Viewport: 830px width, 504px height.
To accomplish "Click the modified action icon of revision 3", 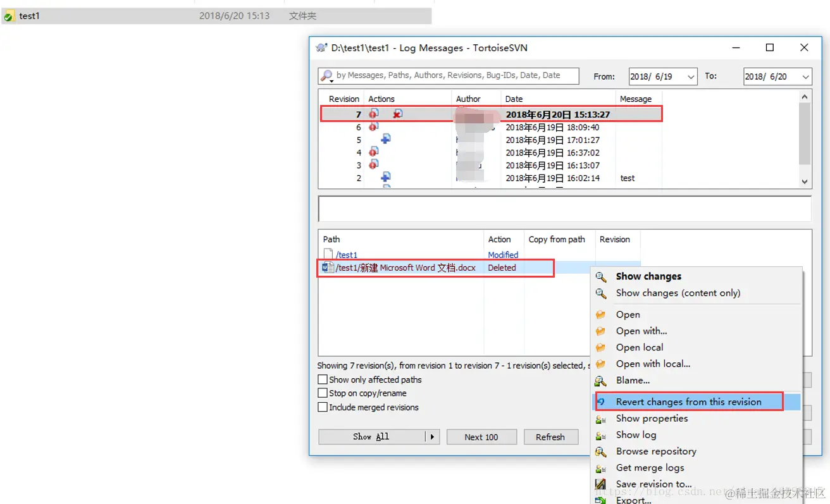I will (x=374, y=164).
